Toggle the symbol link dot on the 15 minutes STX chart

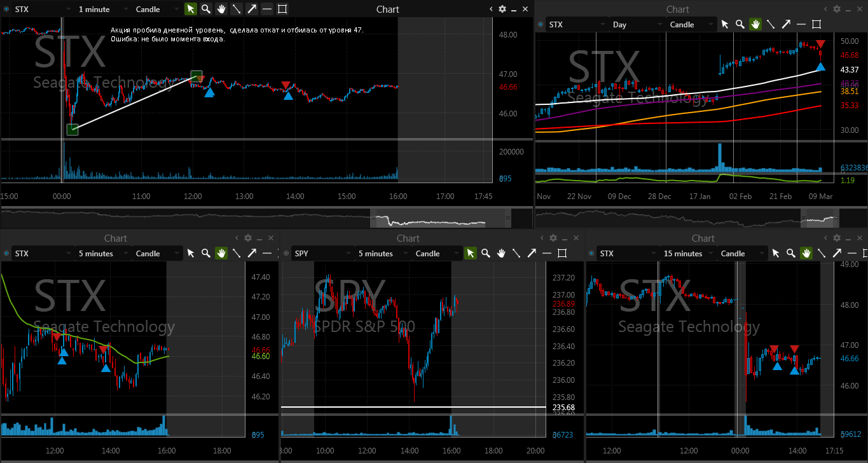click(x=591, y=253)
